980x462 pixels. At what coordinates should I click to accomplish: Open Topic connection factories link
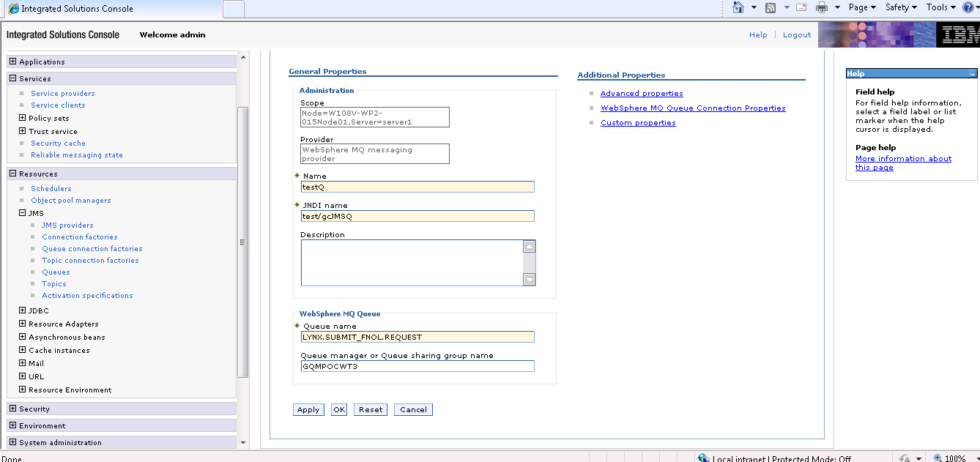[x=90, y=261]
